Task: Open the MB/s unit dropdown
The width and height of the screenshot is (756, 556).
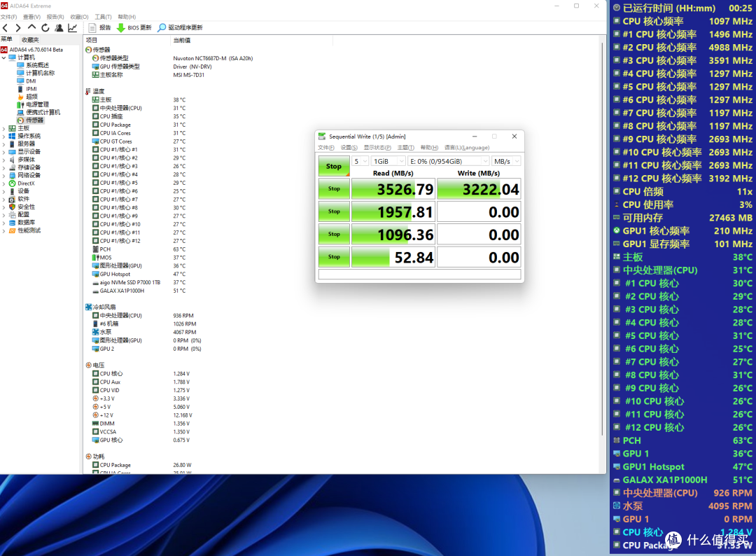Action: (506, 161)
